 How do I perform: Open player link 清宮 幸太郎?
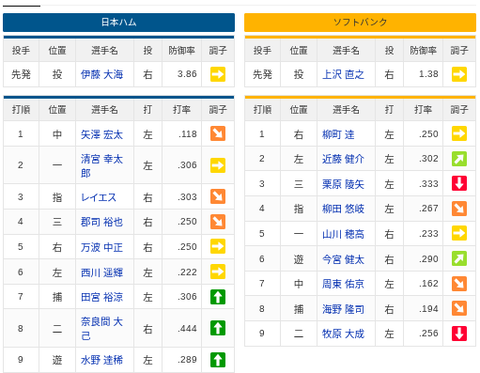102,166
